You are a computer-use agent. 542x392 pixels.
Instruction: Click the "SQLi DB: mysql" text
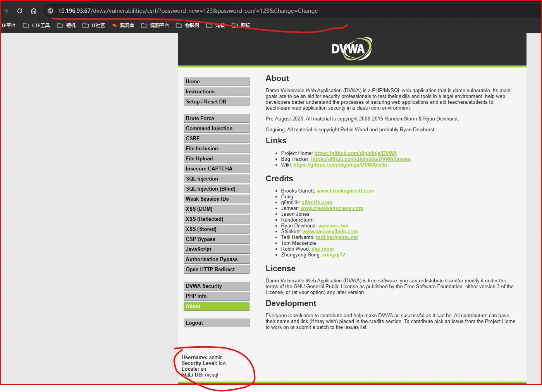[x=200, y=375]
